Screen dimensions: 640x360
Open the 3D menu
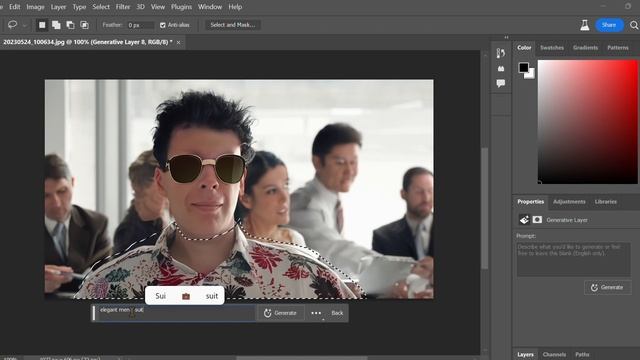[141, 7]
